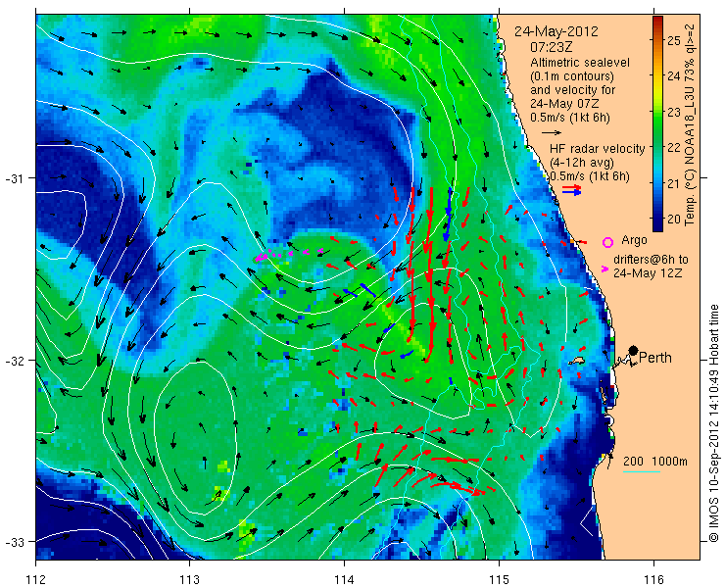Click the 'Altimetric sealevel' legend text
Image resolution: width=725 pixels, height=588 pixels.
coord(580,63)
